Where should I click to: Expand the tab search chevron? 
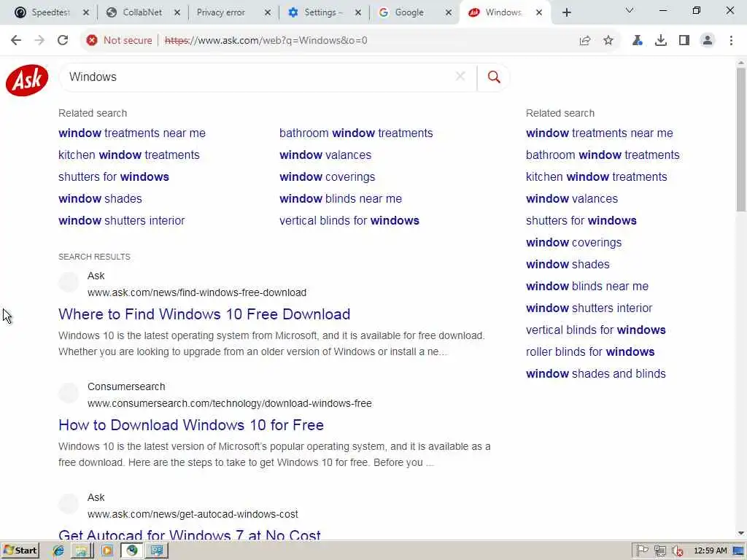pyautogui.click(x=630, y=10)
